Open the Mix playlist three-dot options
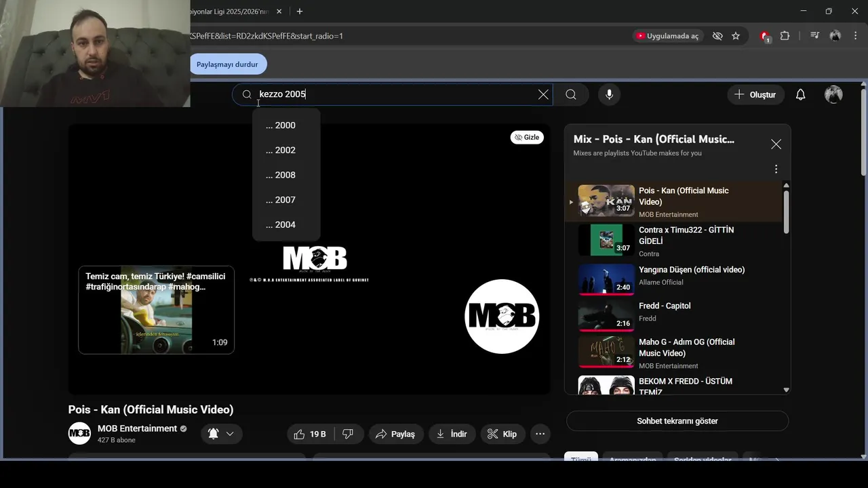This screenshot has height=488, width=868. 776,169
